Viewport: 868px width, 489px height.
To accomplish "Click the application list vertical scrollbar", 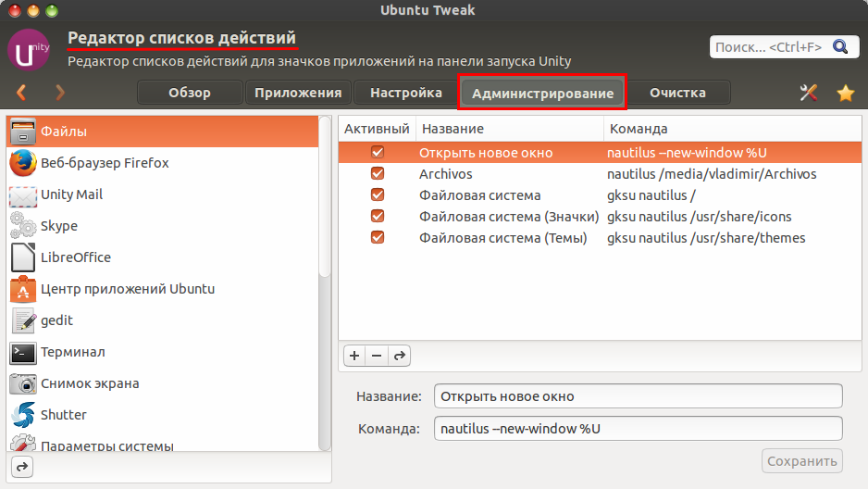I will [x=325, y=196].
